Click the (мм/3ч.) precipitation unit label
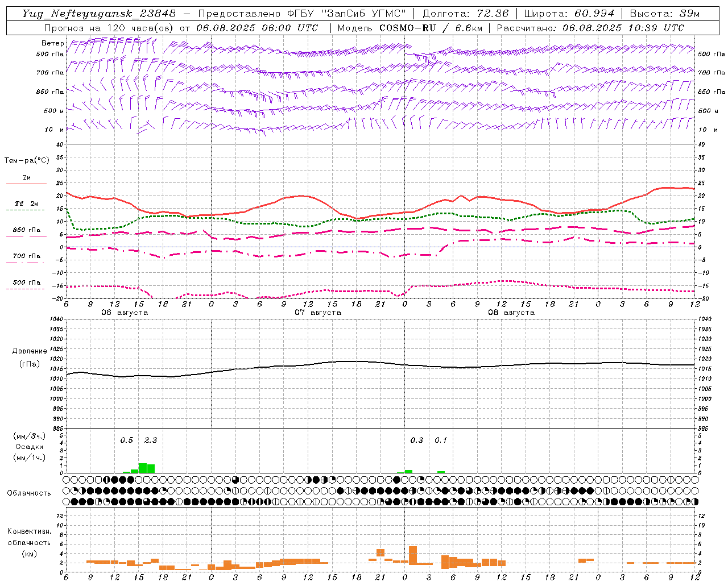Image resolution: width=728 pixels, height=582 pixels. [x=30, y=436]
